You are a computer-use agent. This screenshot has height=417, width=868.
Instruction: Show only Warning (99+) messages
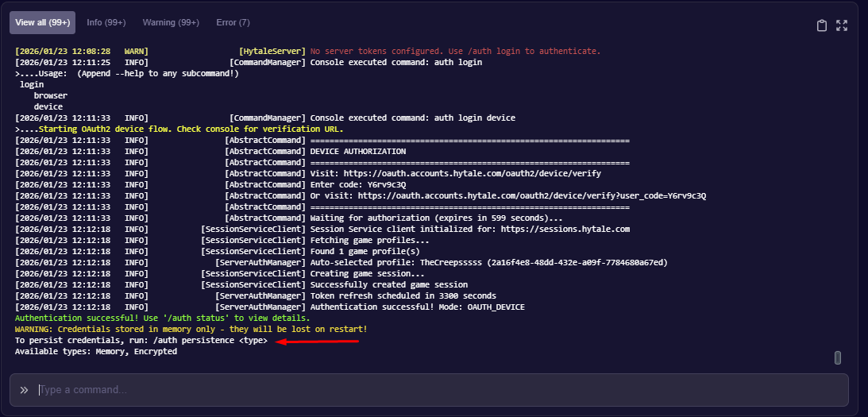(x=171, y=22)
